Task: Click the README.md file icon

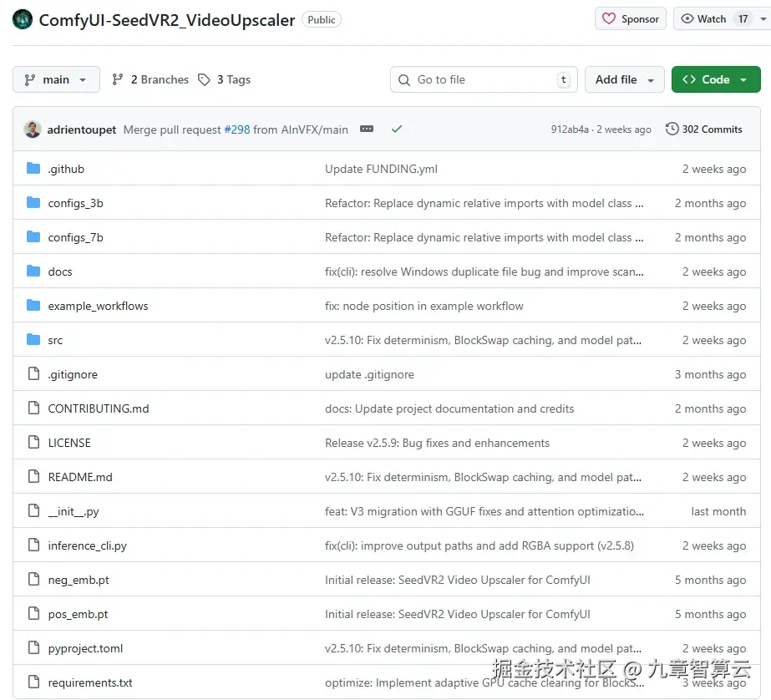Action: [x=33, y=476]
